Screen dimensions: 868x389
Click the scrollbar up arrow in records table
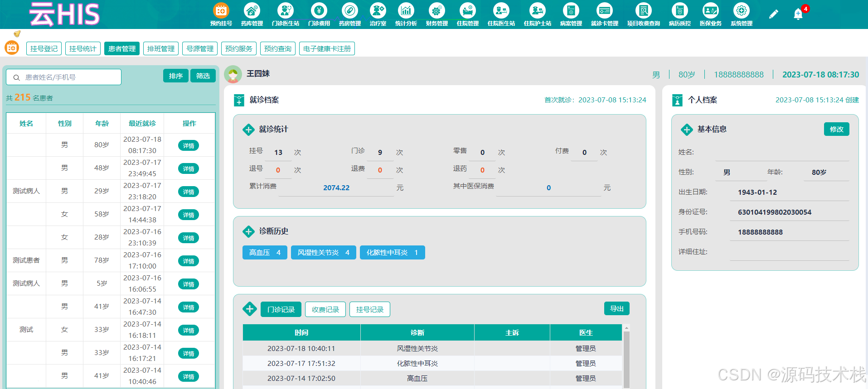(x=626, y=327)
